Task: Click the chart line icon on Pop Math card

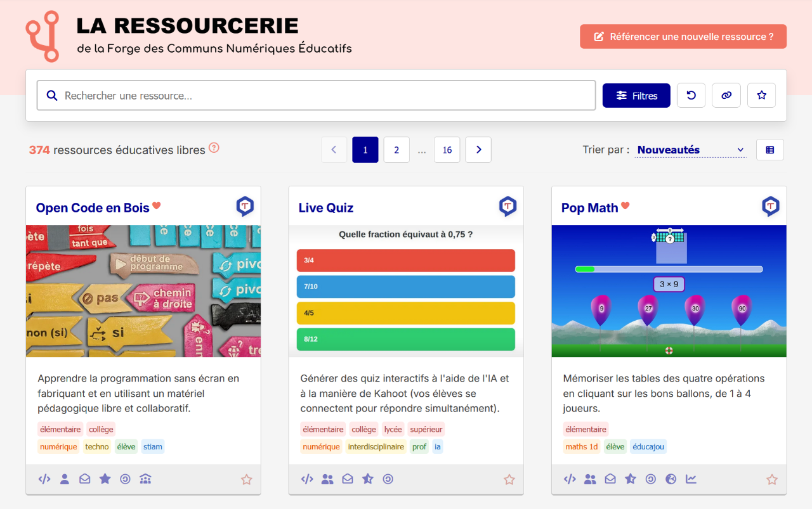Action: (x=691, y=479)
